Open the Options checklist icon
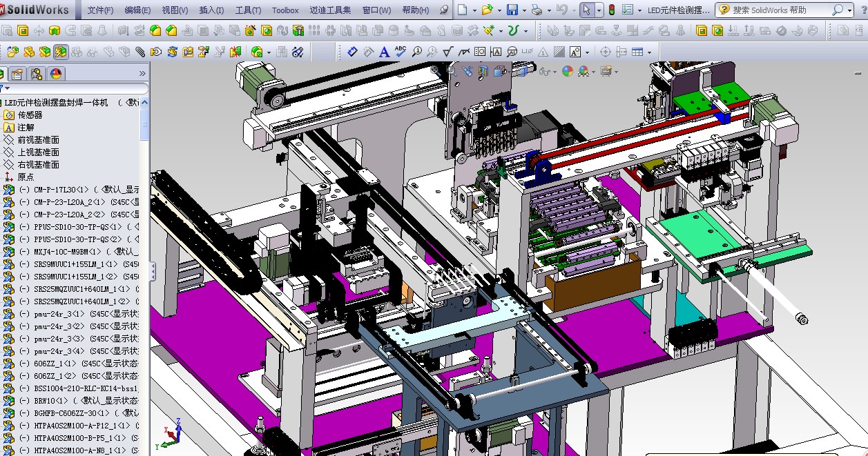The image size is (868, 456). [x=628, y=10]
